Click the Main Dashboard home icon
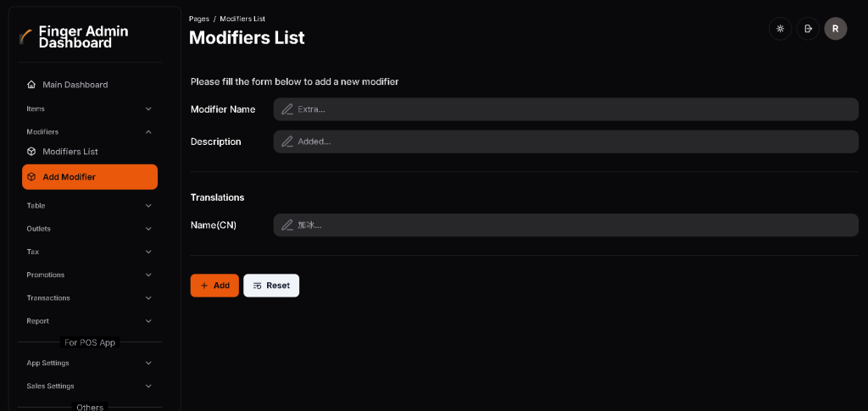Viewport: 868px width, 411px height. (31, 85)
